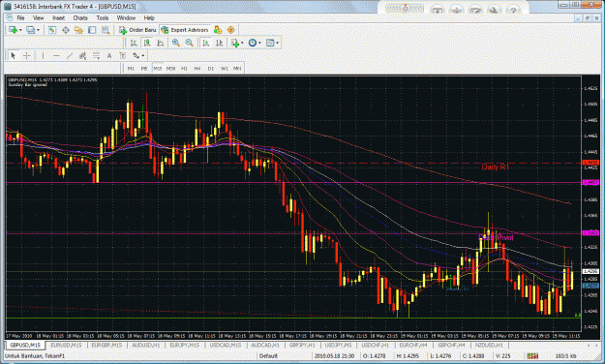Viewport: 605px width, 364px height.
Task: Open the View menu
Action: pyautogui.click(x=38, y=18)
